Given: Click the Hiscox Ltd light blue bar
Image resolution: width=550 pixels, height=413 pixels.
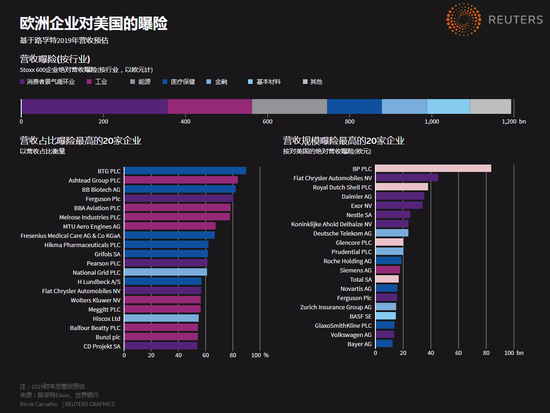Looking at the screenshot, I should (161, 318).
